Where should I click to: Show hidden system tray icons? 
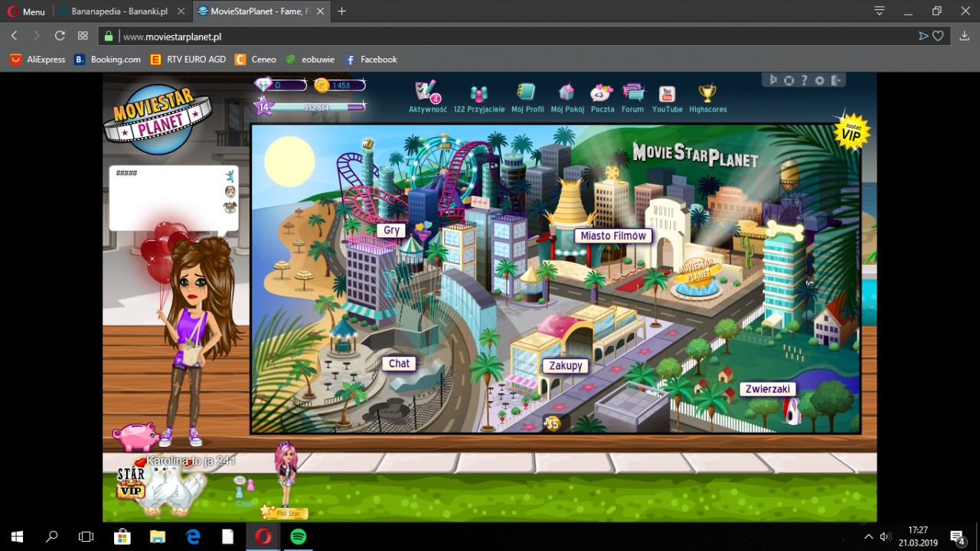point(868,536)
